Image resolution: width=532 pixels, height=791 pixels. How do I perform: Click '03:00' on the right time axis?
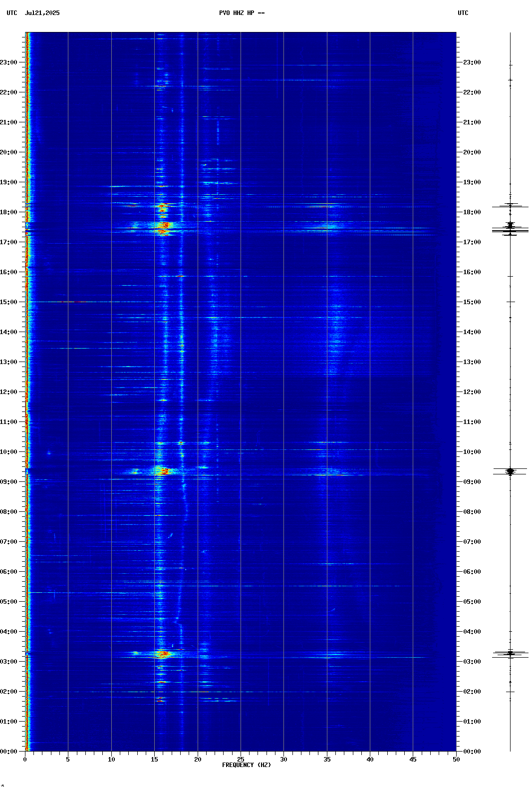click(x=472, y=662)
